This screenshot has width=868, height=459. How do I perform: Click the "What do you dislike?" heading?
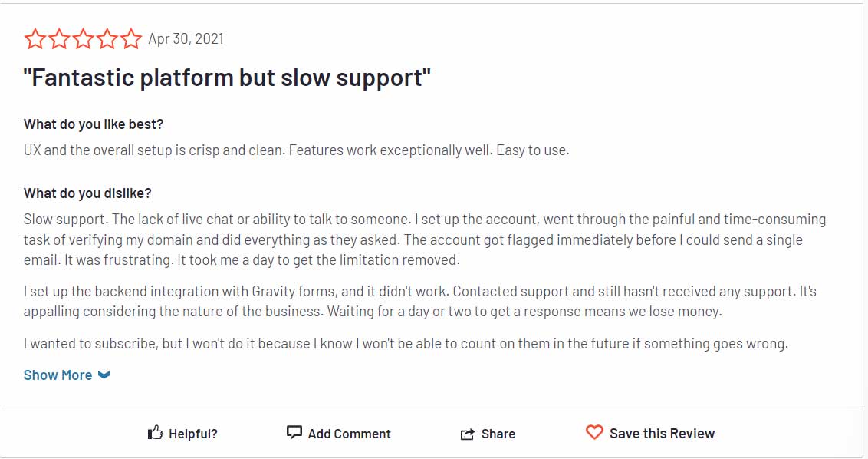pyautogui.click(x=87, y=193)
